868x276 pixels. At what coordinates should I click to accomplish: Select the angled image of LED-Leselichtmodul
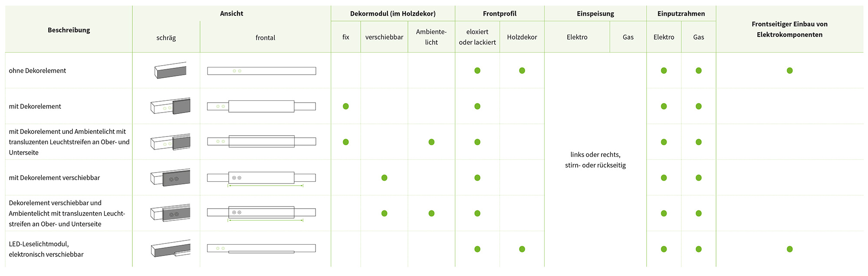(x=171, y=249)
